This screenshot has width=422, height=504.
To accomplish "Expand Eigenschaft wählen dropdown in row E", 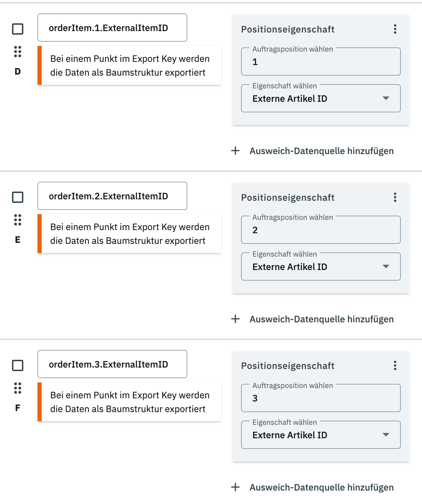I will point(386,266).
